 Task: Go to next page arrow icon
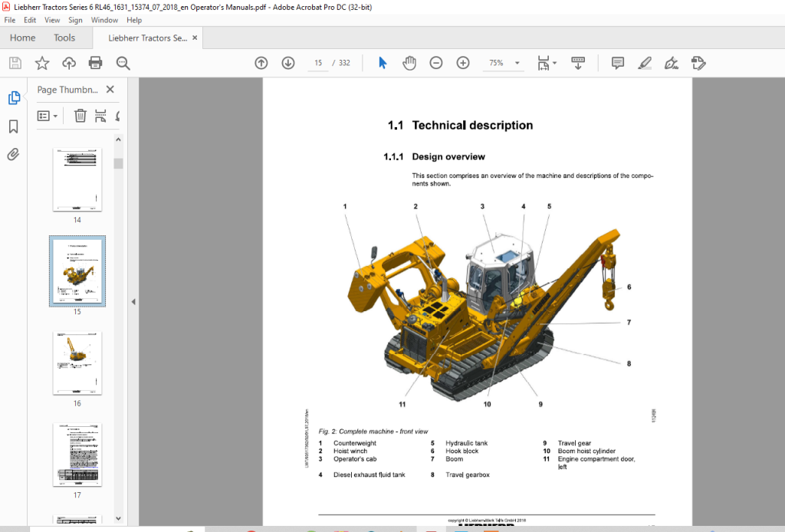point(288,63)
